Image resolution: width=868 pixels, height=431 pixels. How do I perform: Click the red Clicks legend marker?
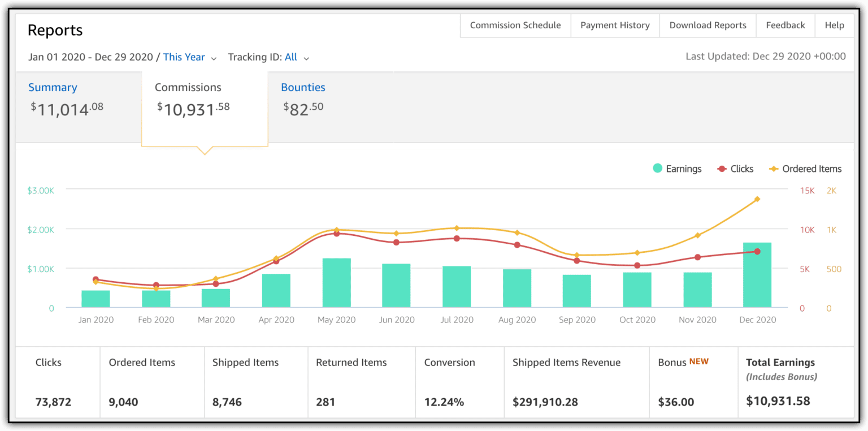[721, 169]
